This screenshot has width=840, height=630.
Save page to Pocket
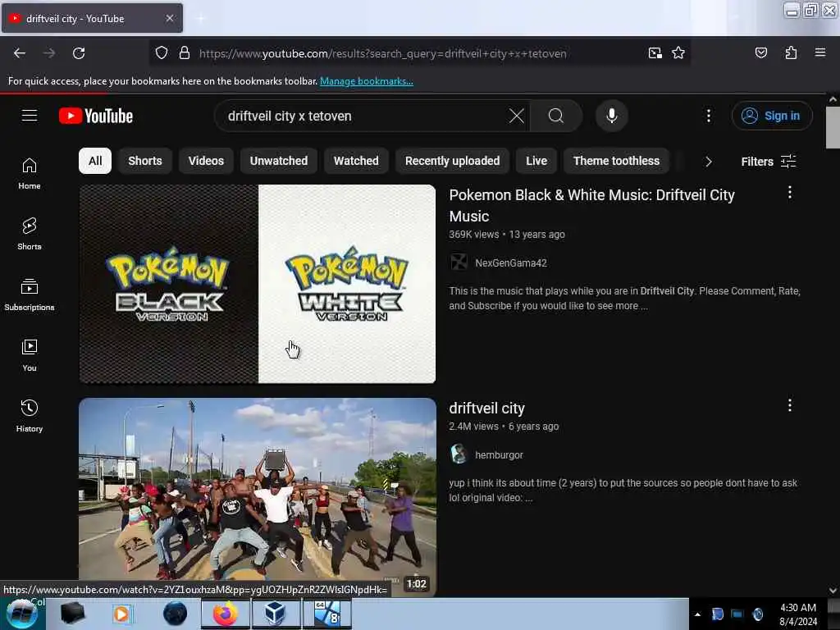tap(760, 52)
